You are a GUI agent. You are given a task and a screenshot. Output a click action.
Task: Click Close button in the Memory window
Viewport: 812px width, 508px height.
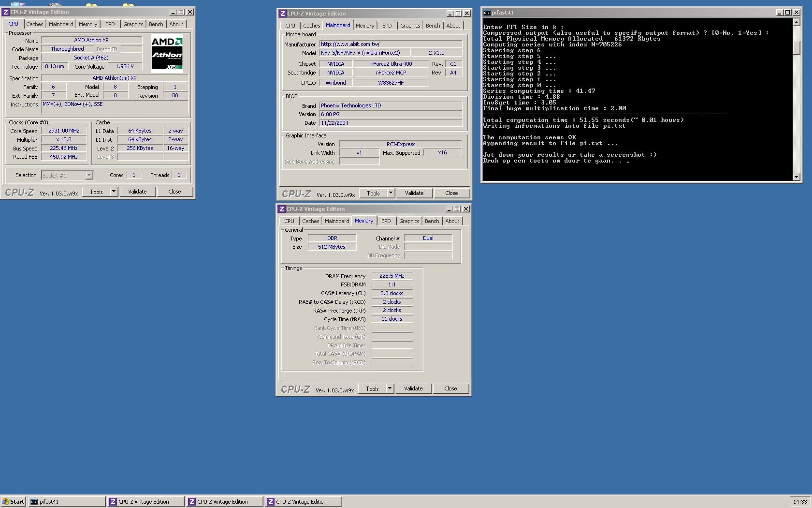coord(450,388)
